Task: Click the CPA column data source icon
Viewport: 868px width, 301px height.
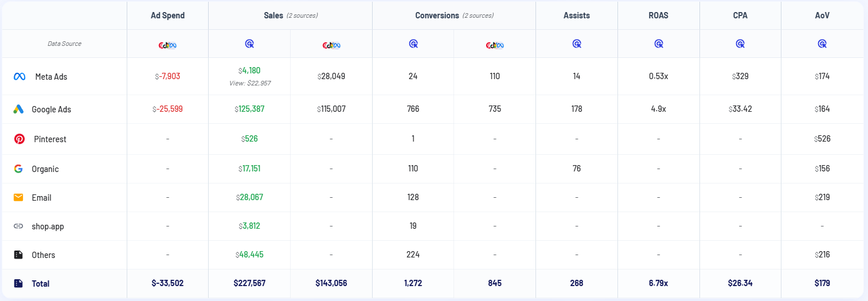Action: [740, 44]
